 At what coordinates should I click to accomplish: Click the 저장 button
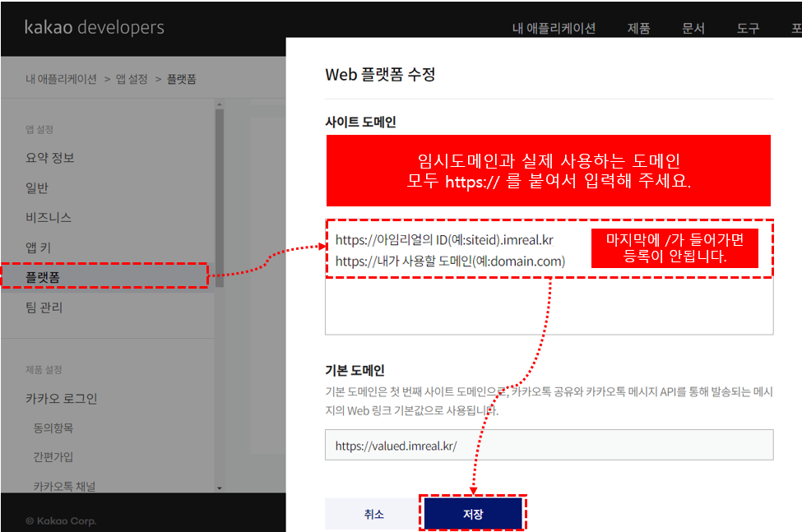473,514
